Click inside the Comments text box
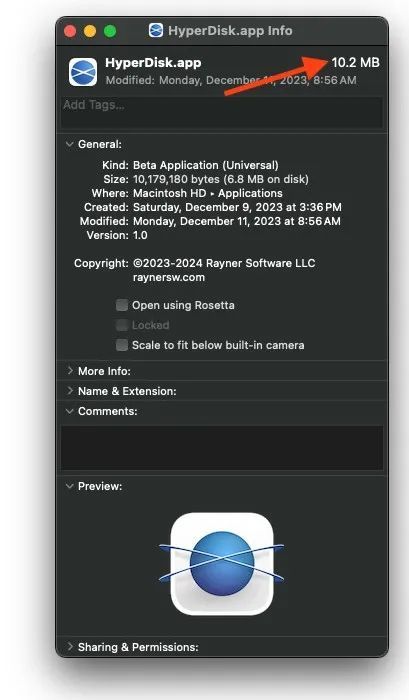 (x=222, y=448)
